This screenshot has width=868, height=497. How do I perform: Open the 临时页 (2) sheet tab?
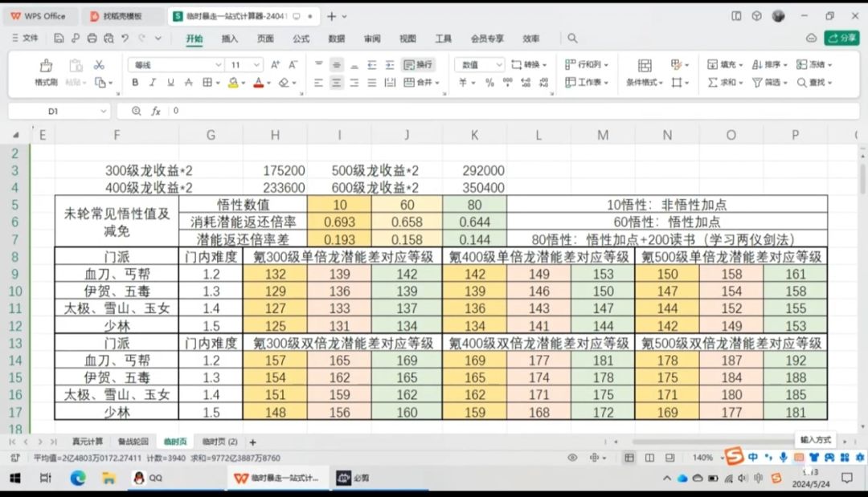[219, 442]
